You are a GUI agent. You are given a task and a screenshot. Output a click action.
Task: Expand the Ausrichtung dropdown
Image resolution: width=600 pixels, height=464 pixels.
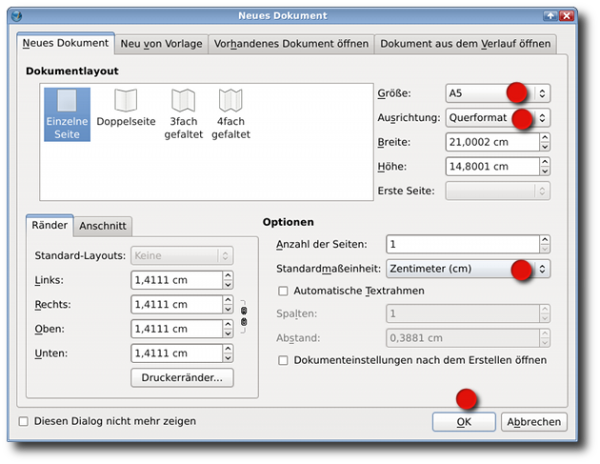[497, 118]
